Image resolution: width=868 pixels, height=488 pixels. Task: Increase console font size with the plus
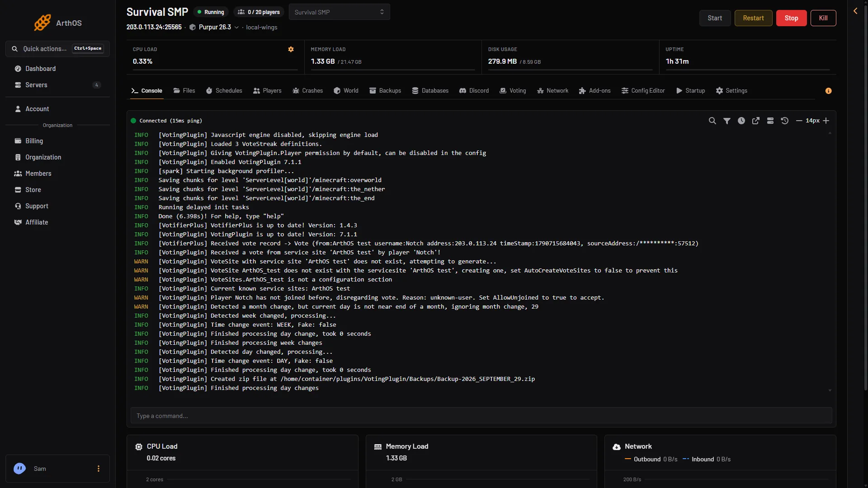click(826, 121)
